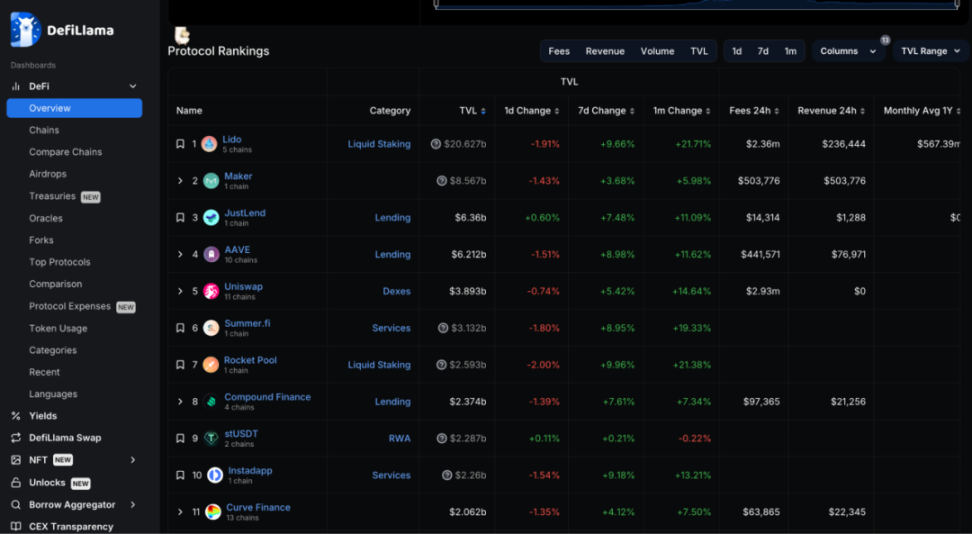Click the DefiLlama logo icon
The image size is (972, 534).
(25, 29)
